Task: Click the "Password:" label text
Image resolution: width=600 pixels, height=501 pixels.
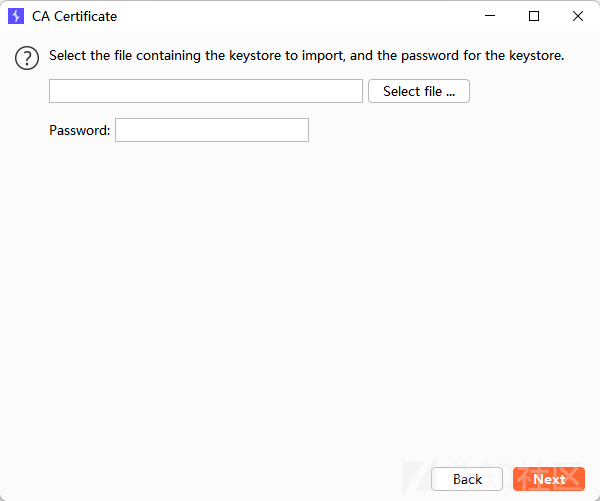Action: [x=79, y=130]
